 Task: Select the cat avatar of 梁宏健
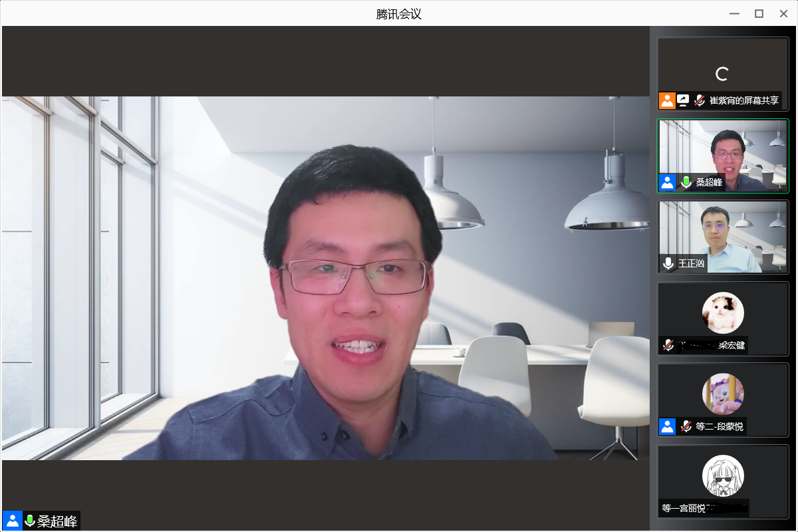point(723,313)
